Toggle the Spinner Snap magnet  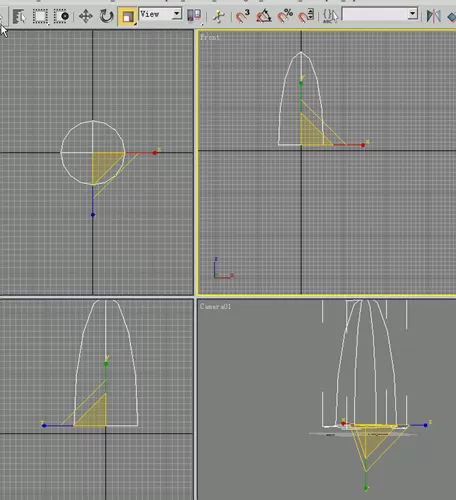pyautogui.click(x=306, y=16)
